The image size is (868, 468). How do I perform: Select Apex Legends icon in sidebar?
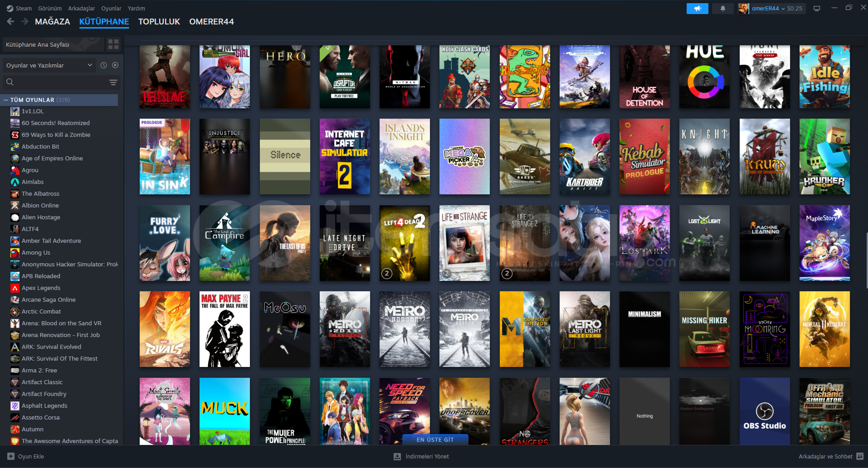(x=15, y=288)
